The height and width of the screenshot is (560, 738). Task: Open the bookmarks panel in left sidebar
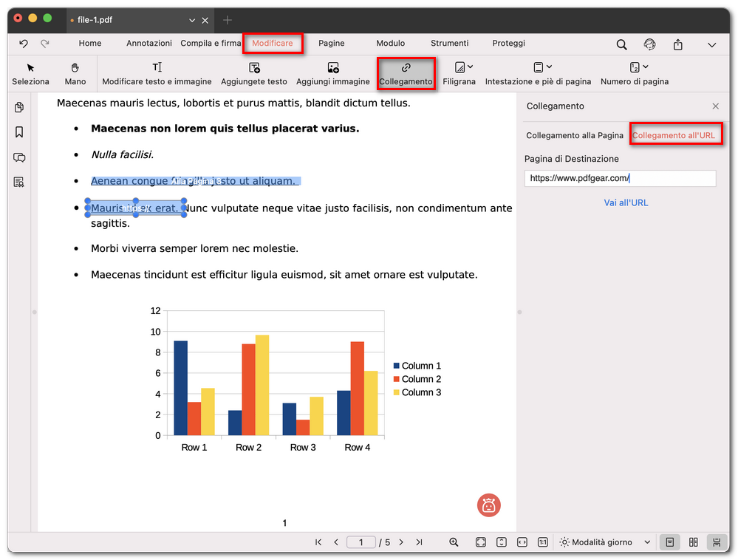19,132
